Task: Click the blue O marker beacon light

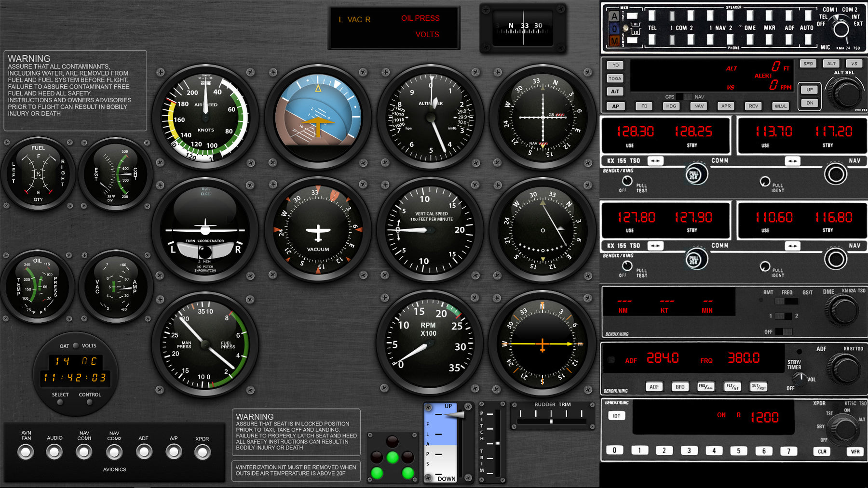Action: tap(614, 29)
